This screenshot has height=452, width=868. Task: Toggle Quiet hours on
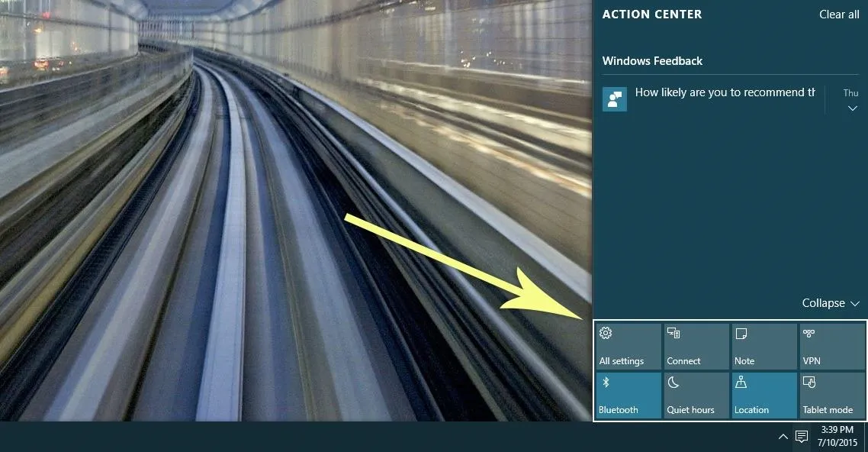point(696,395)
